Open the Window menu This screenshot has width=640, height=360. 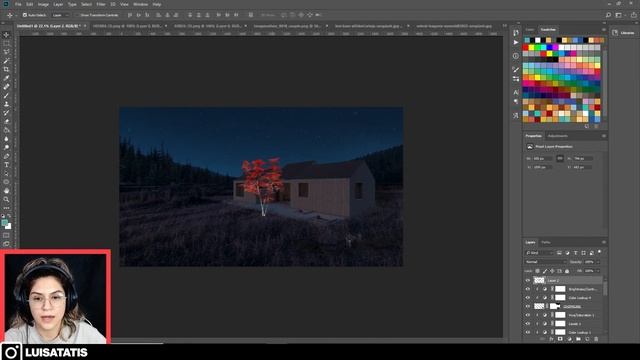[140, 4]
